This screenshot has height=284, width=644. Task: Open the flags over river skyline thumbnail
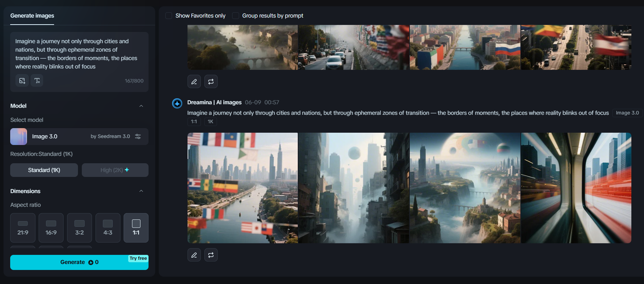243,188
